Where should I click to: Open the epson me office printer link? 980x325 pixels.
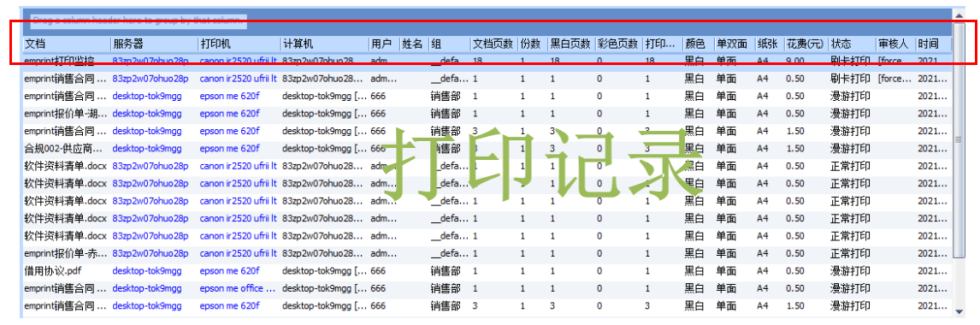[x=238, y=289]
